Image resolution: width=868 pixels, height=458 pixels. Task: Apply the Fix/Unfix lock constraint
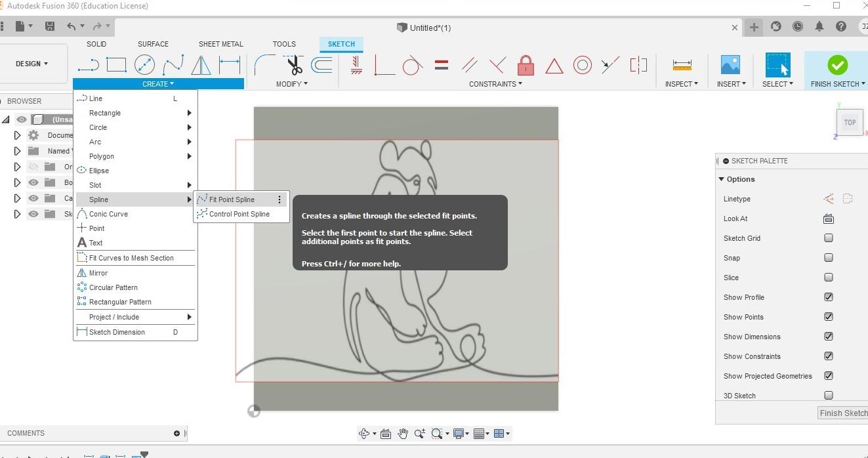coord(526,65)
